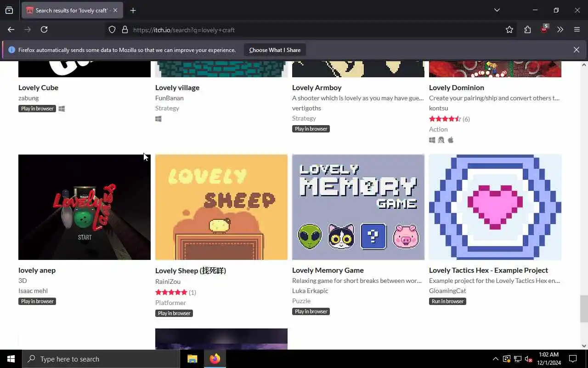The width and height of the screenshot is (588, 368).
Task: Open author zabung's page
Action: pyautogui.click(x=28, y=98)
